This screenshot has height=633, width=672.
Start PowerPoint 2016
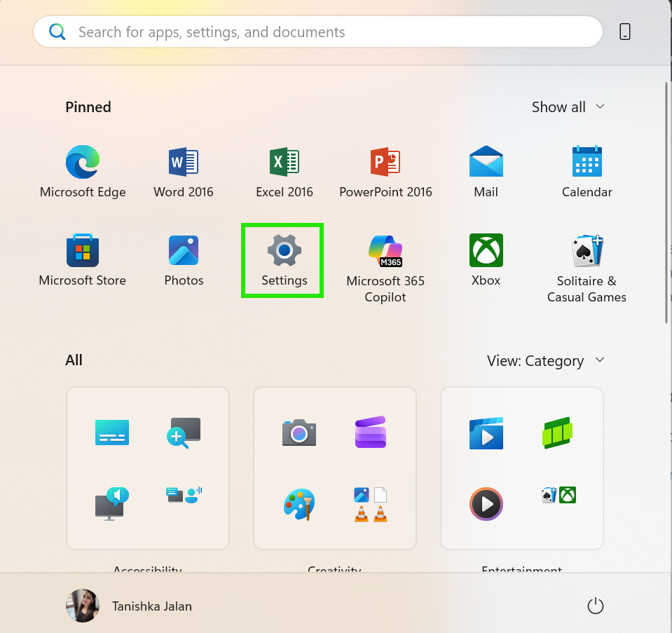[385, 172]
